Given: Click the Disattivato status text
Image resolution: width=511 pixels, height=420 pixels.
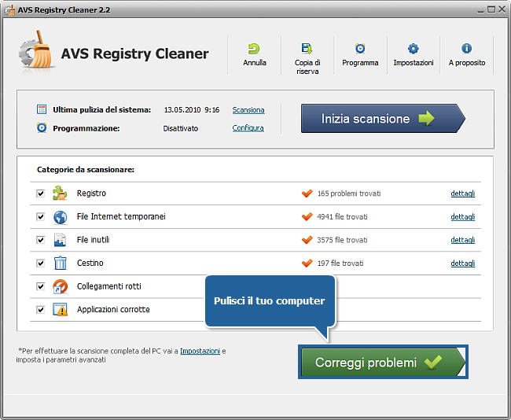Looking at the screenshot, I should coord(181,128).
